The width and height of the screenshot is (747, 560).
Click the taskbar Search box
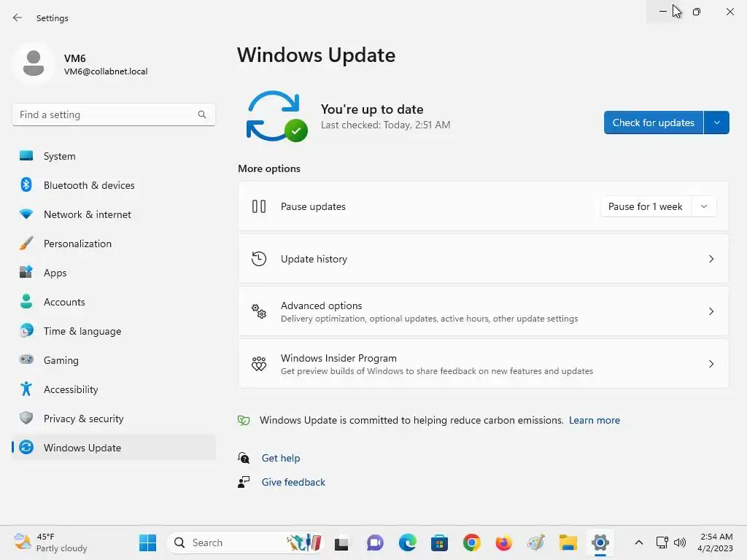click(x=245, y=542)
